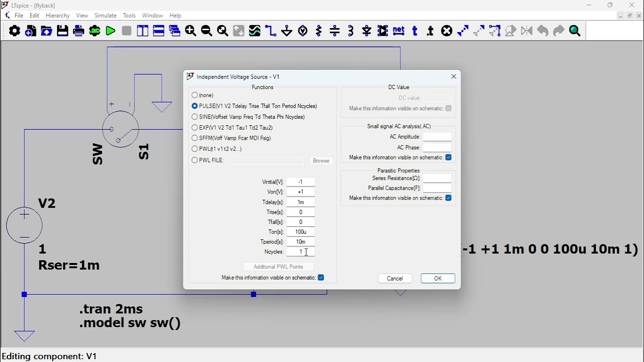The height and width of the screenshot is (362, 644).
Task: Click the Zoom to Fit icon
Action: click(223, 31)
